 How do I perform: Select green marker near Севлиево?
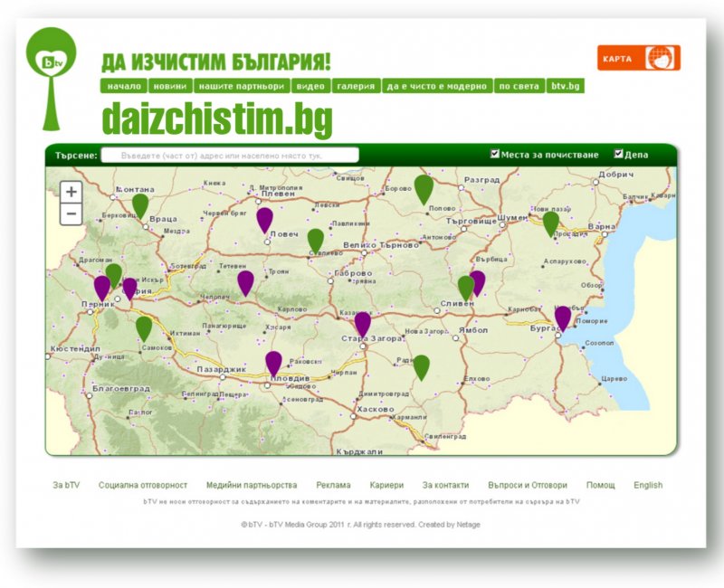[x=316, y=241]
